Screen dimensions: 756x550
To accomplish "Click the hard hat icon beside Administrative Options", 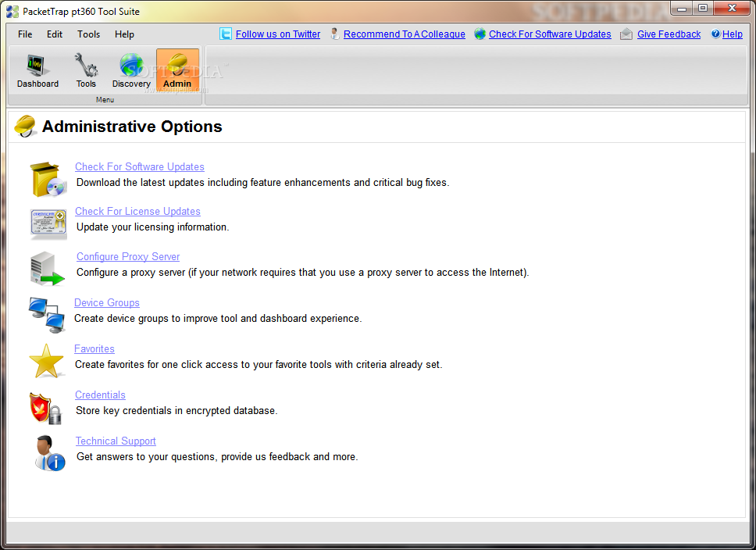I will (x=25, y=127).
